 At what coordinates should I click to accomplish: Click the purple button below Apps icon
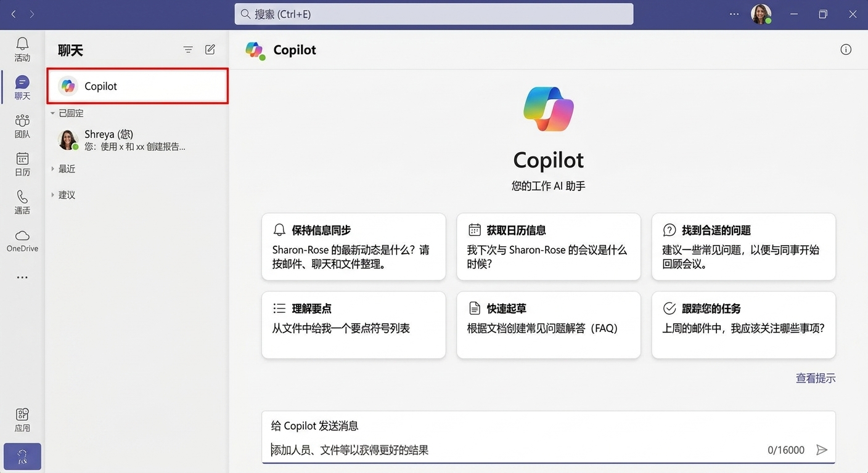click(x=22, y=456)
